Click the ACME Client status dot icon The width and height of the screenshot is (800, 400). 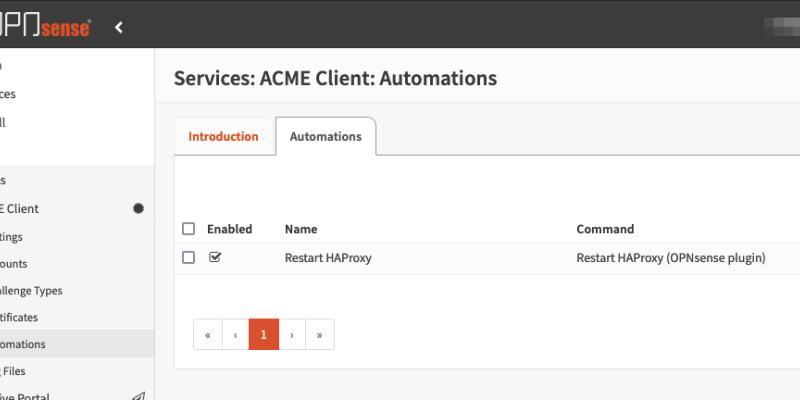138,209
